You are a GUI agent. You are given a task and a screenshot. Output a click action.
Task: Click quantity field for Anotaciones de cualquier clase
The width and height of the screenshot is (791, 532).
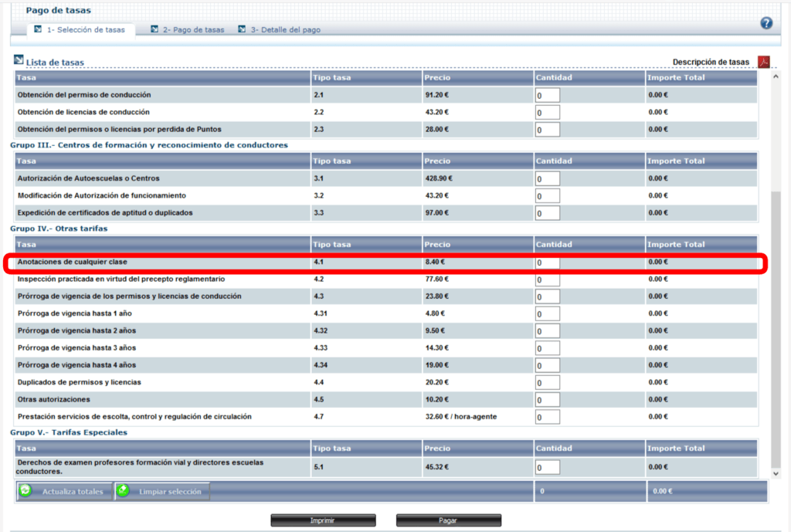[x=547, y=263]
